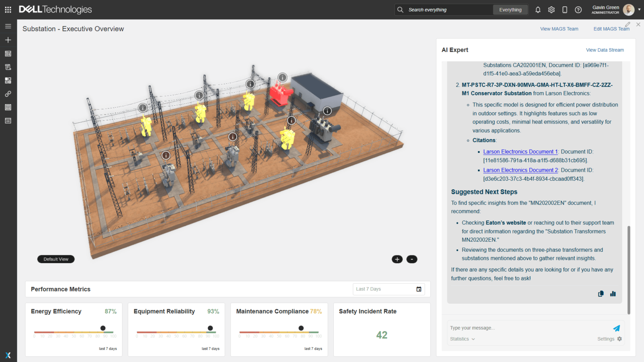The width and height of the screenshot is (644, 362).
Task: Click info marker above red transformer
Action: point(283,78)
